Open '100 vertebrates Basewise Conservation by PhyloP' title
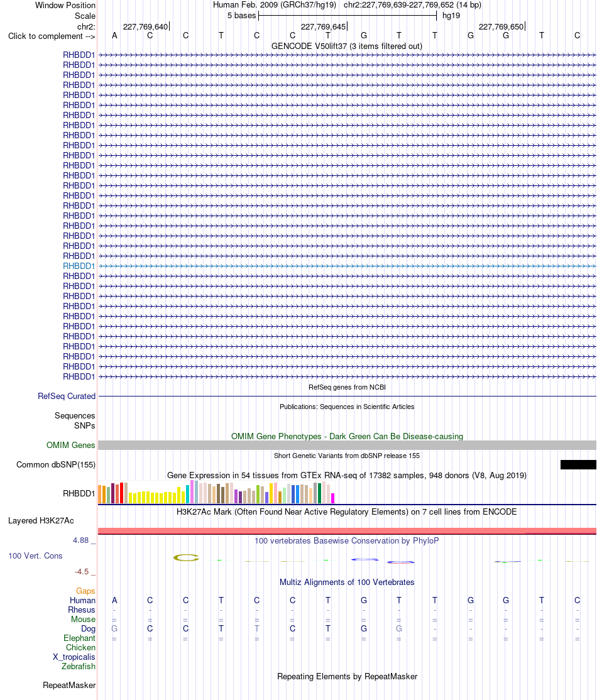597x700 pixels. pyautogui.click(x=347, y=540)
